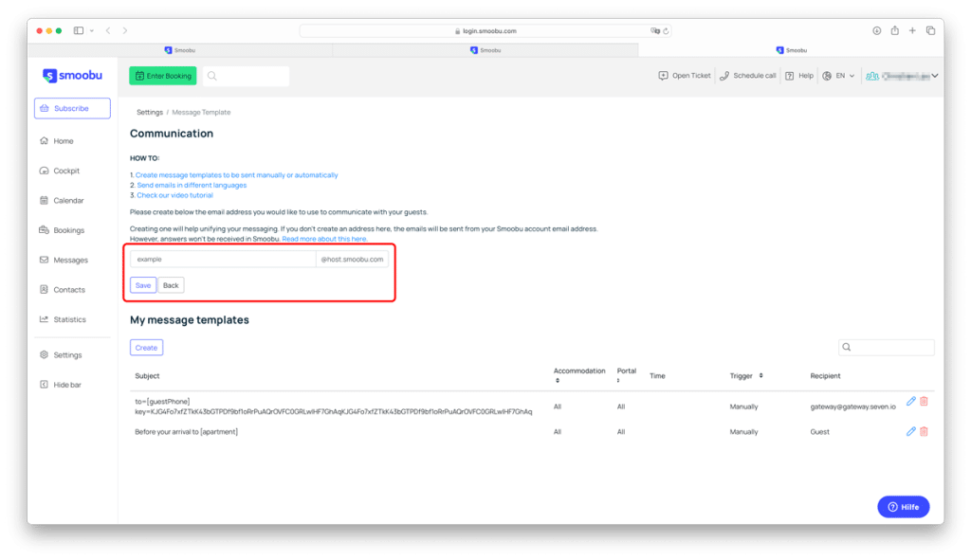Click the Home icon in sidebar
971x560 pixels.
point(45,141)
